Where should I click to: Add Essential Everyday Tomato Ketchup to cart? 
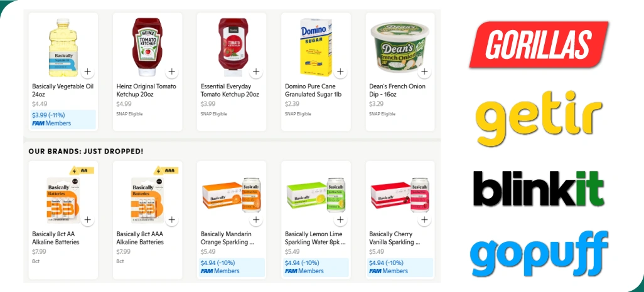(256, 72)
